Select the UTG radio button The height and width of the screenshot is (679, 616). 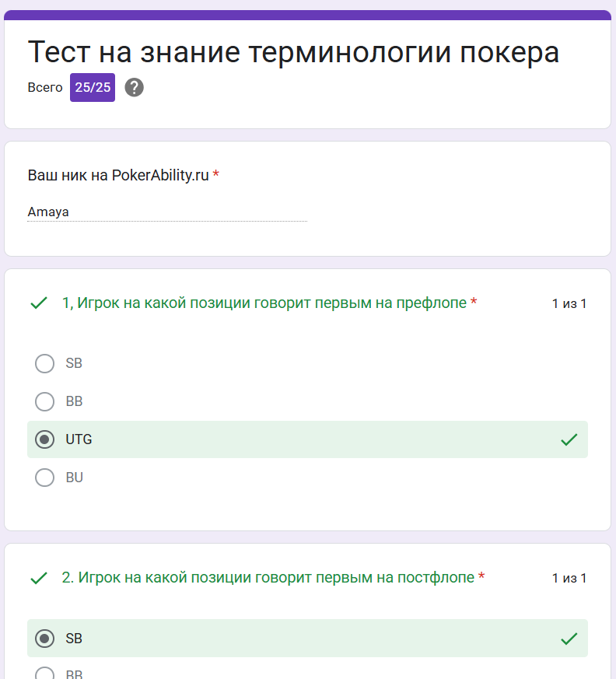[x=44, y=439]
